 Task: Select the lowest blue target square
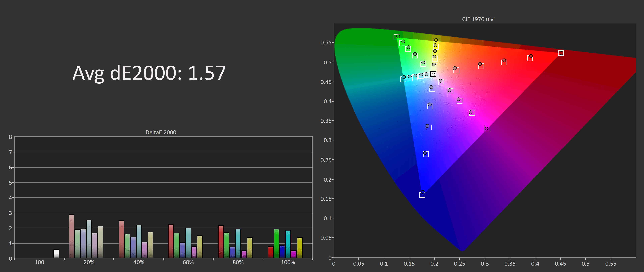[x=422, y=195]
